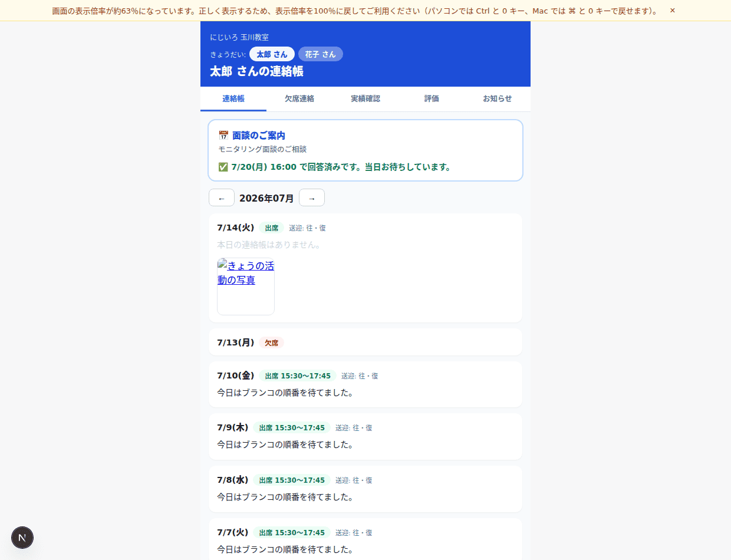This screenshot has height=560, width=731.
Task: Click the 7/9(木) date heading
Action: tap(233, 427)
